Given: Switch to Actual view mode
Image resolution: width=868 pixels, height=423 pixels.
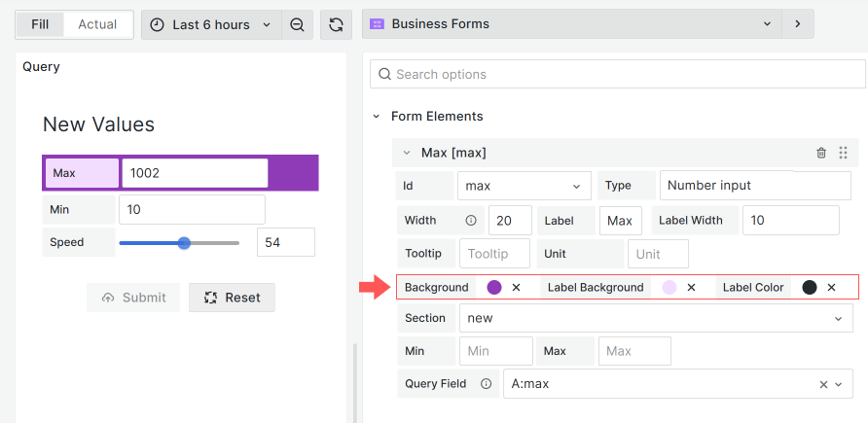Looking at the screenshot, I should (97, 24).
